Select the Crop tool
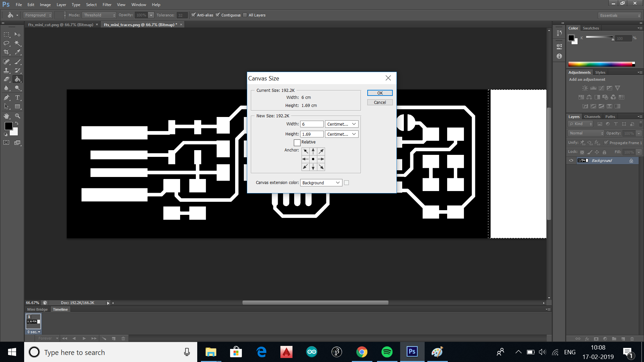This screenshot has width=644, height=362. 6,52
